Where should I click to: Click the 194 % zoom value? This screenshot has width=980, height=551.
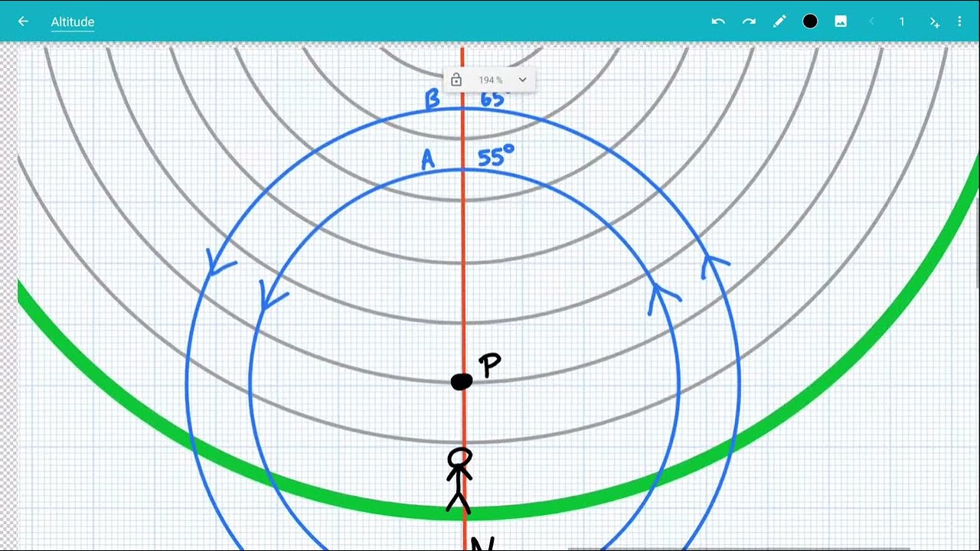(491, 80)
